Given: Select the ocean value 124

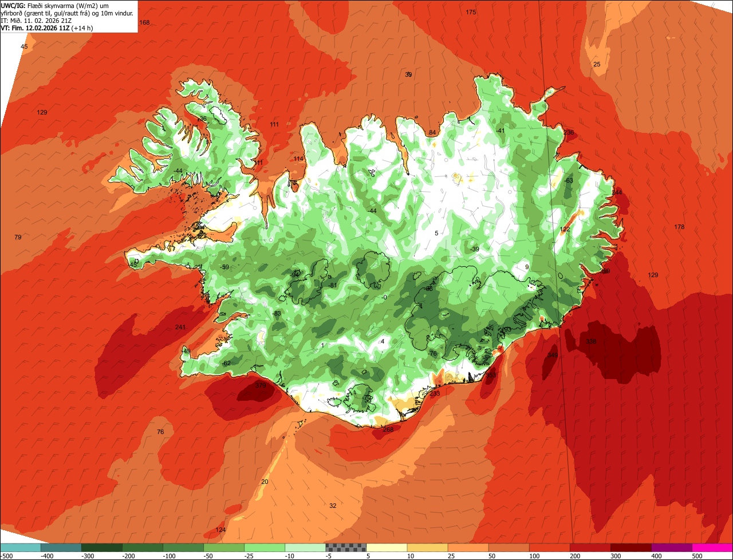Looking at the screenshot, I should (221, 530).
